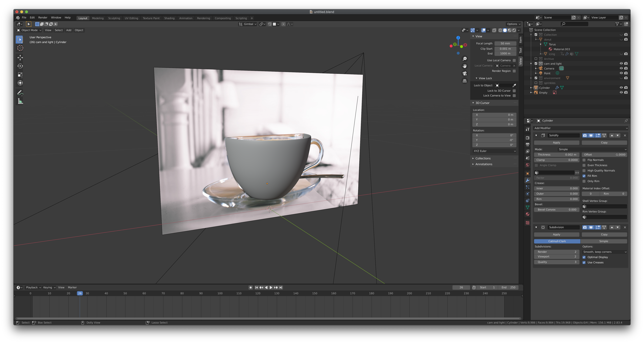Open the Modifiers wrench properties tab

527,180
